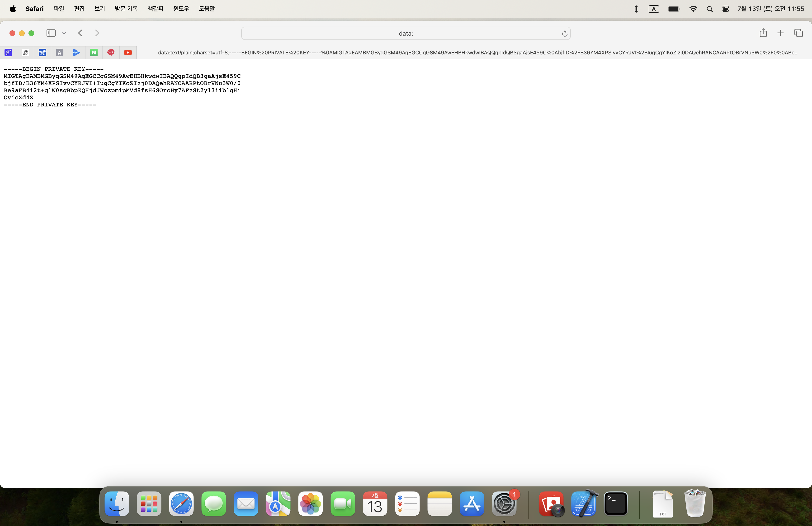Open the blue play-arrow pinned tab

76,52
